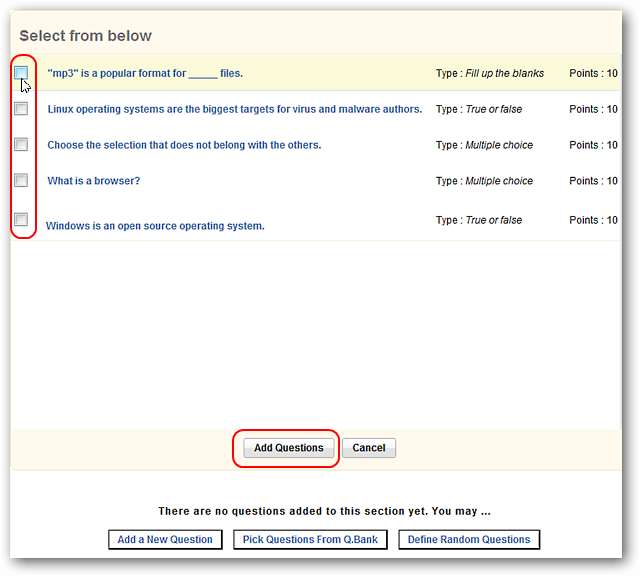Click the "Select from below" heading
Viewport: 640px width, 576px height.
click(x=85, y=36)
